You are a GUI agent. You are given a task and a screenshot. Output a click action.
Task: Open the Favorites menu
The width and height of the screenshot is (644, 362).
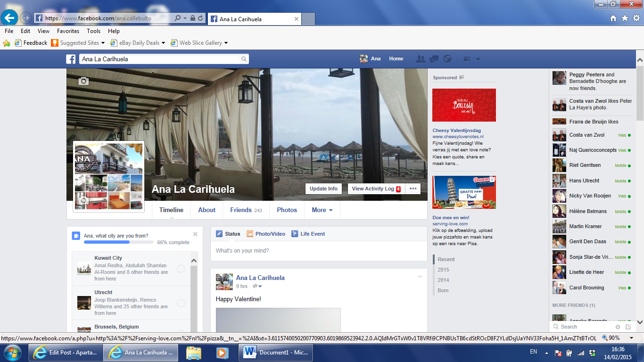(68, 31)
